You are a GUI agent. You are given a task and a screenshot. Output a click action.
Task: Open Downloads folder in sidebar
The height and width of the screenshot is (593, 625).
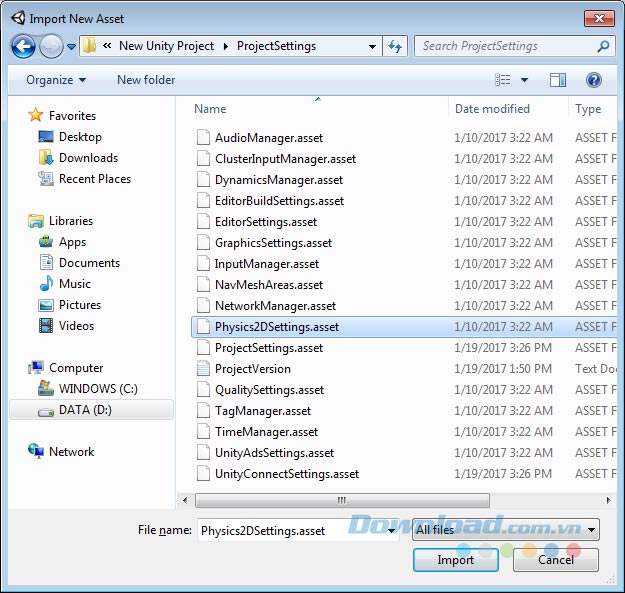87,158
